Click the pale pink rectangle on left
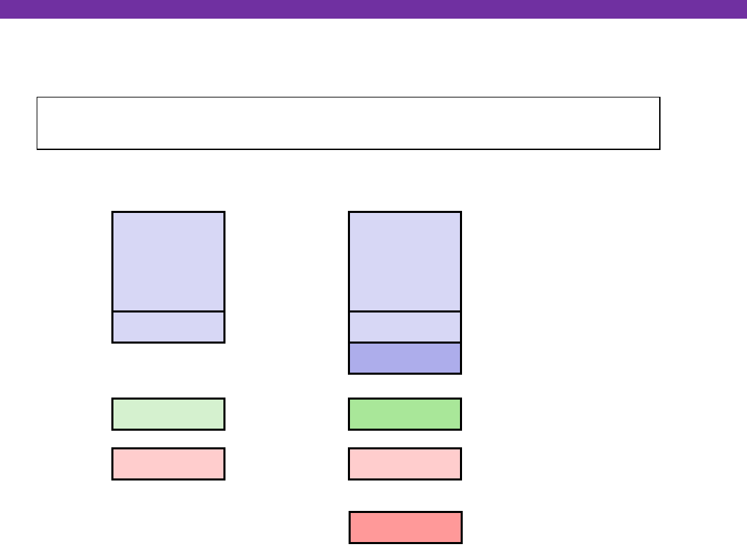Viewport: 747px width, 560px height. (168, 463)
